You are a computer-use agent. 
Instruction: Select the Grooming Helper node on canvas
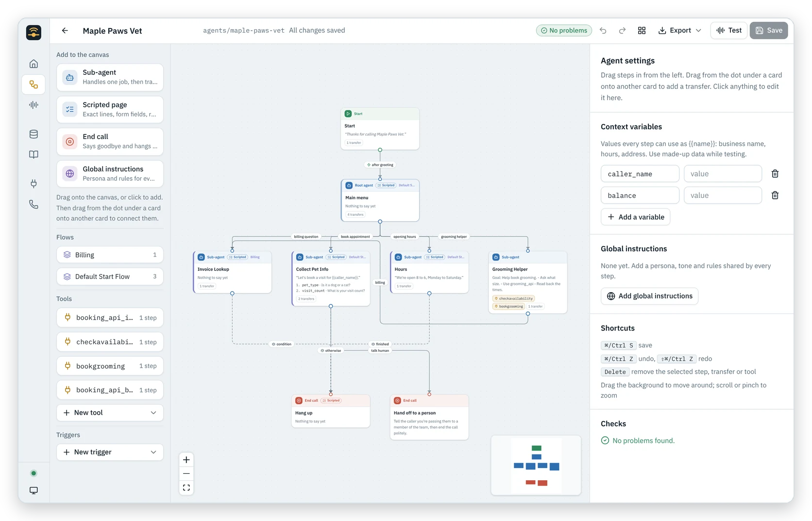(528, 282)
